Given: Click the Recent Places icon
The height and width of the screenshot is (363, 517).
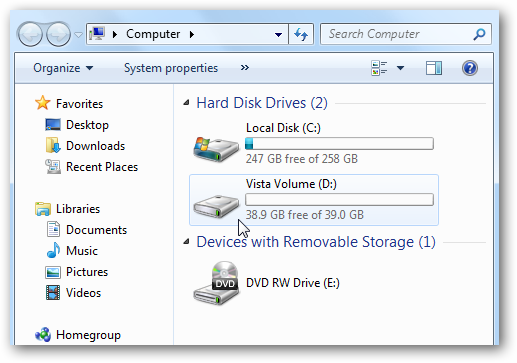Looking at the screenshot, I should coord(53,167).
